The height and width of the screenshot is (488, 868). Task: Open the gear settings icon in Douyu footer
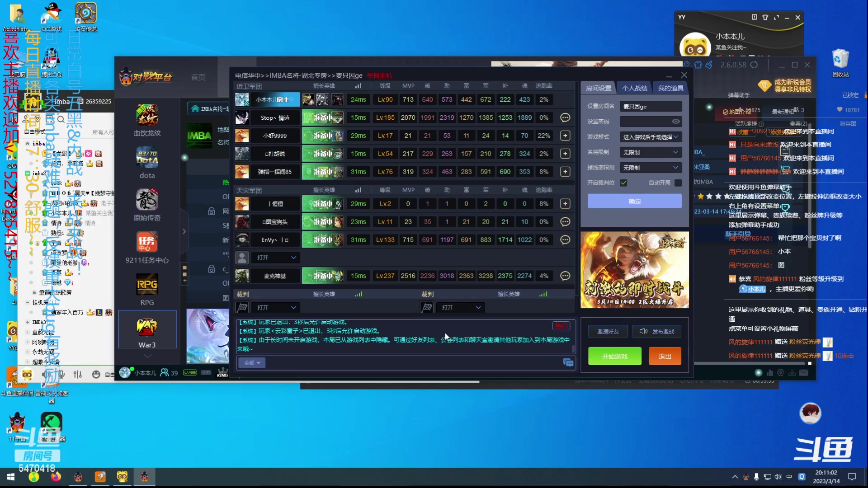781,373
